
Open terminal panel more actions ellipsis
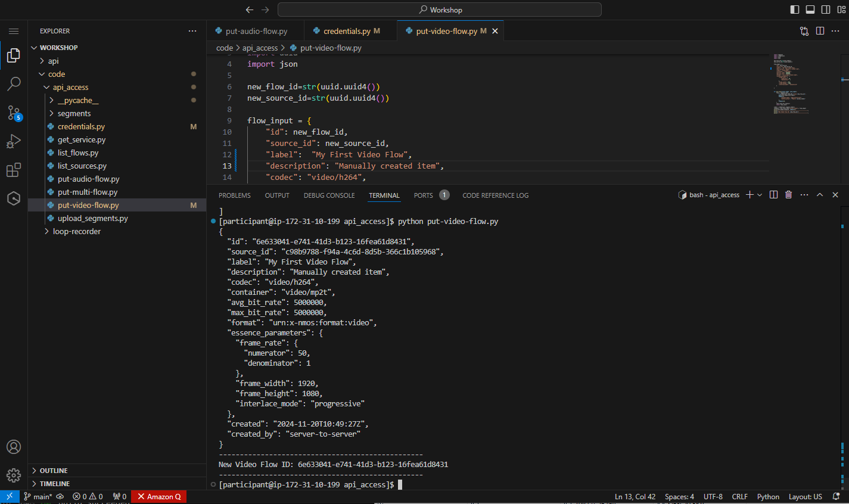coord(804,195)
